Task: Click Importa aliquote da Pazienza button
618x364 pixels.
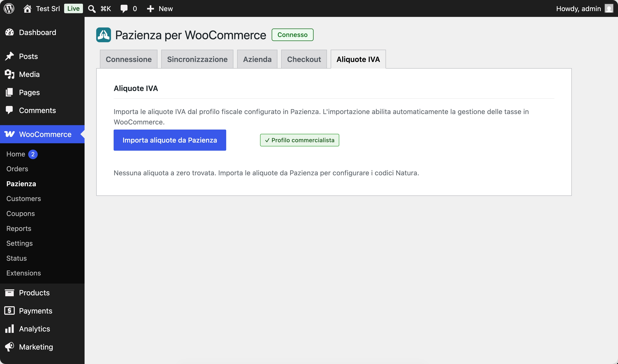Action: coord(170,140)
